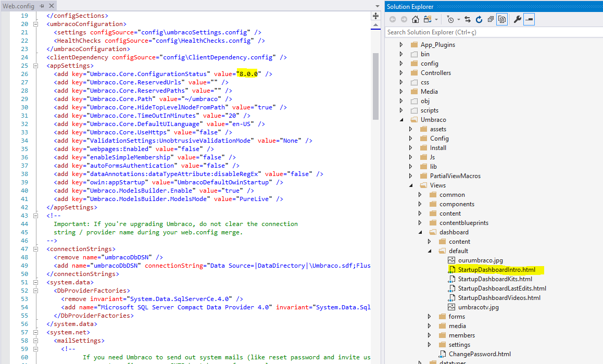Click the contentblueprints folder icon
The width and height of the screenshot is (603, 364).
(433, 223)
